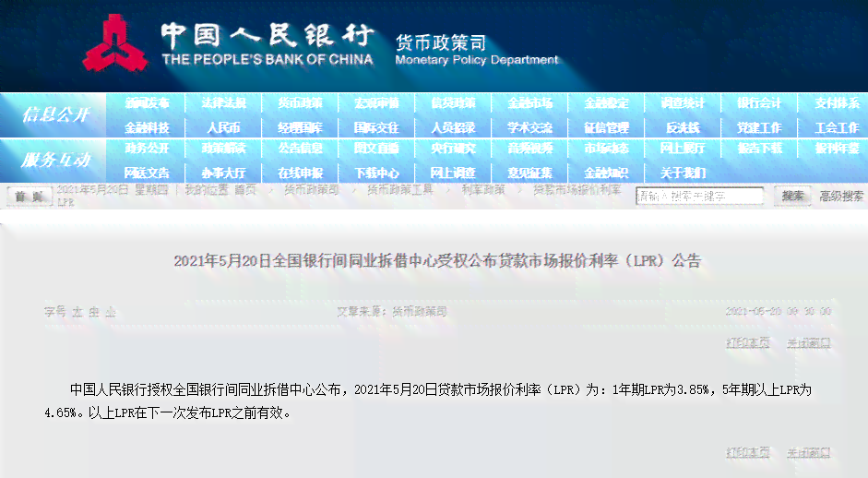Visit the 报刊年鉴 page

837,149
